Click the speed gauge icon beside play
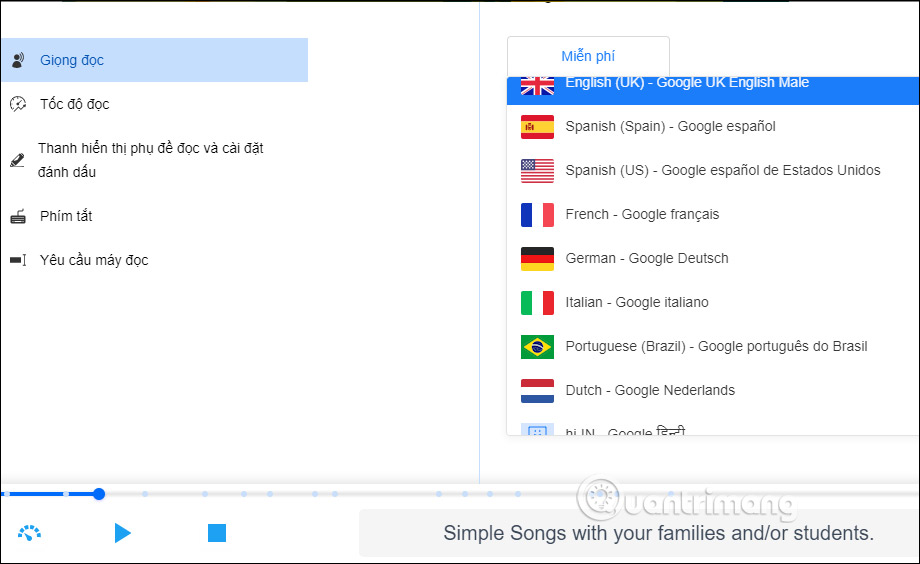 (30, 533)
